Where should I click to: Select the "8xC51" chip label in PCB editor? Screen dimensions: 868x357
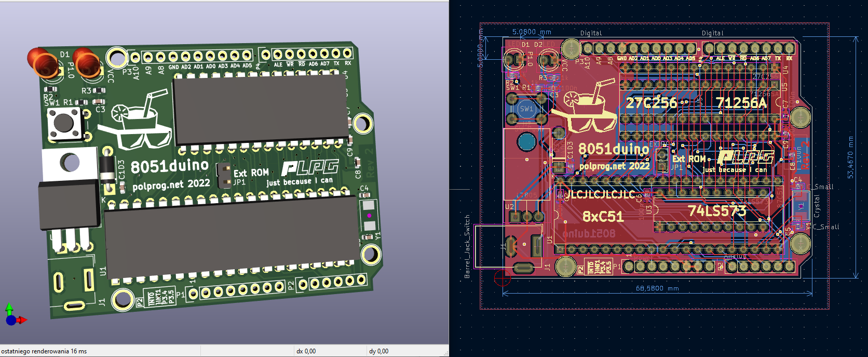pyautogui.click(x=603, y=216)
